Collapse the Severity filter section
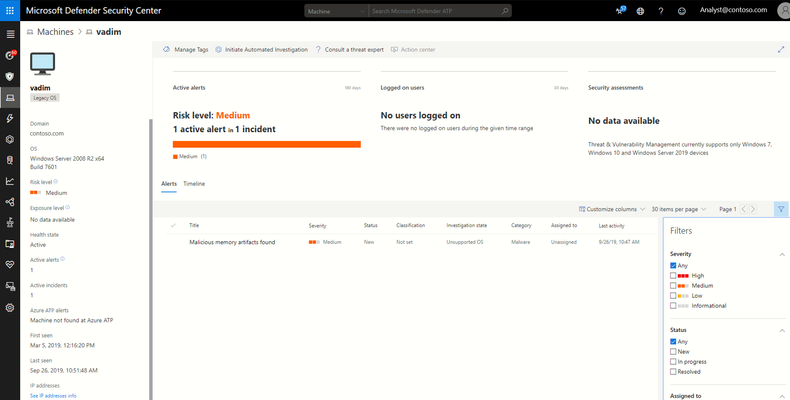This screenshot has height=400, width=790. (782, 254)
